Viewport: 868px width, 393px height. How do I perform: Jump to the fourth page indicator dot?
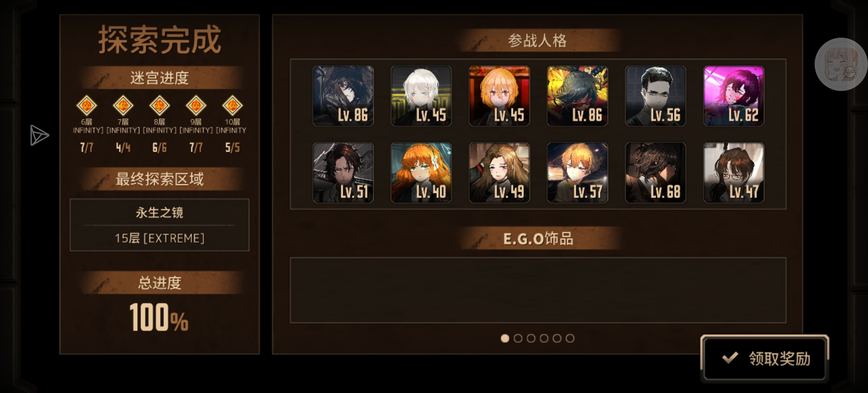544,338
